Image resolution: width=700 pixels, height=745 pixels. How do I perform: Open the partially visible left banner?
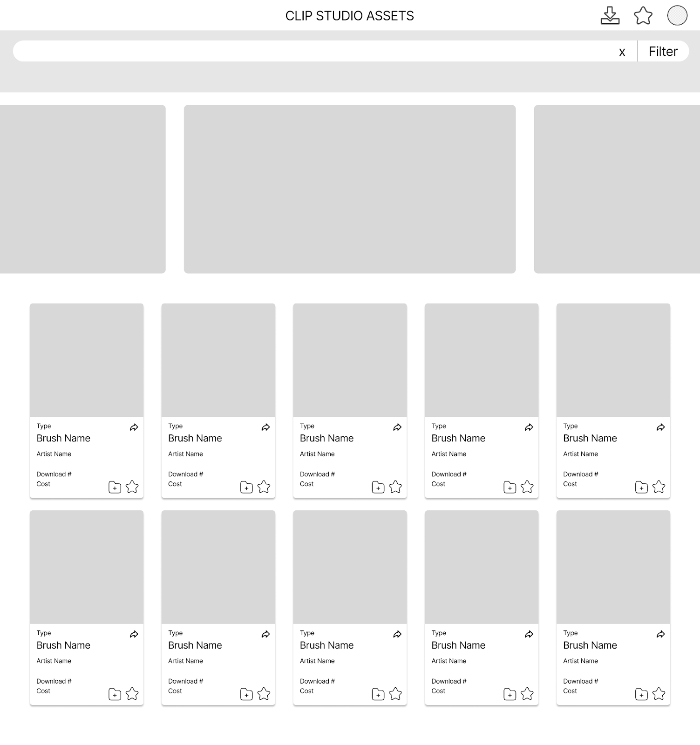[82, 189]
